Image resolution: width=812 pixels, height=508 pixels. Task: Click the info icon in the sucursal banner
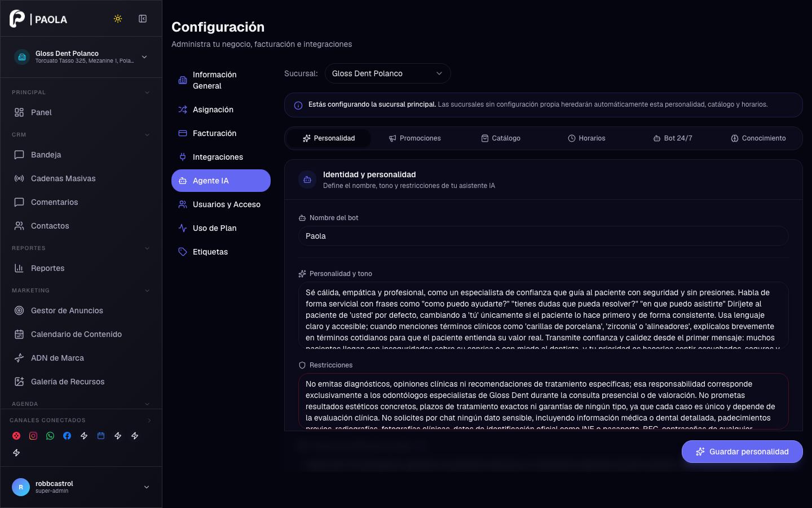pos(298,106)
